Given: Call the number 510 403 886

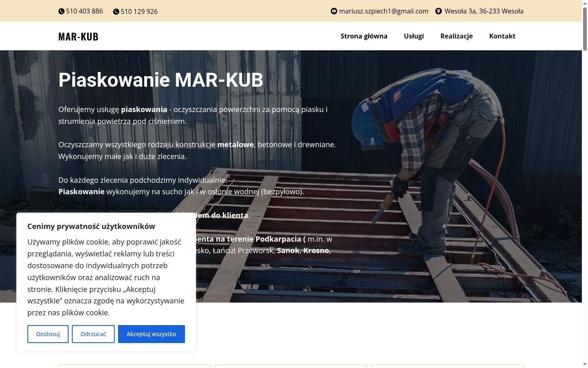Looking at the screenshot, I should click(85, 11).
